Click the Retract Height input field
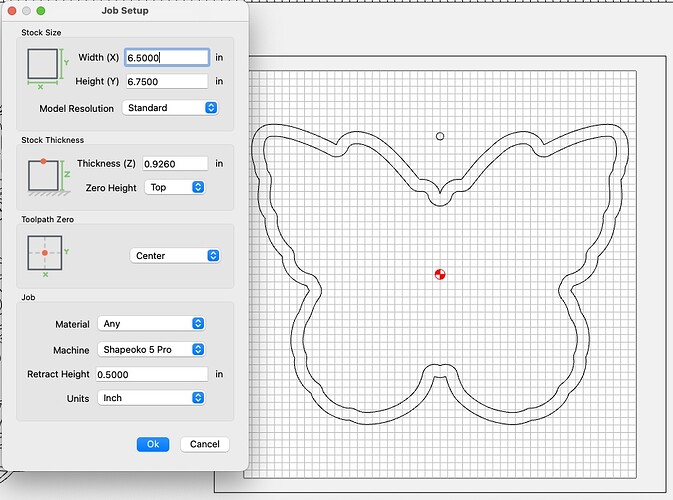The width and height of the screenshot is (673, 500). (x=151, y=374)
